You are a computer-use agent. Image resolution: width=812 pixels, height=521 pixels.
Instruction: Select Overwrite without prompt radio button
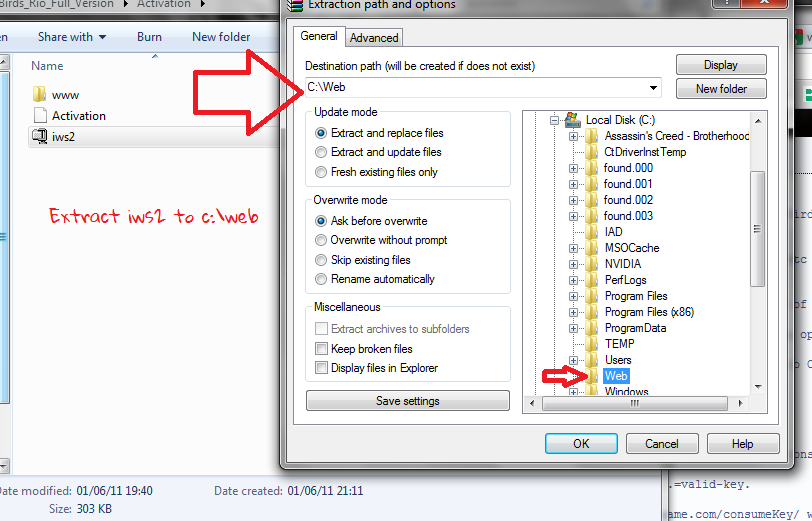(321, 240)
